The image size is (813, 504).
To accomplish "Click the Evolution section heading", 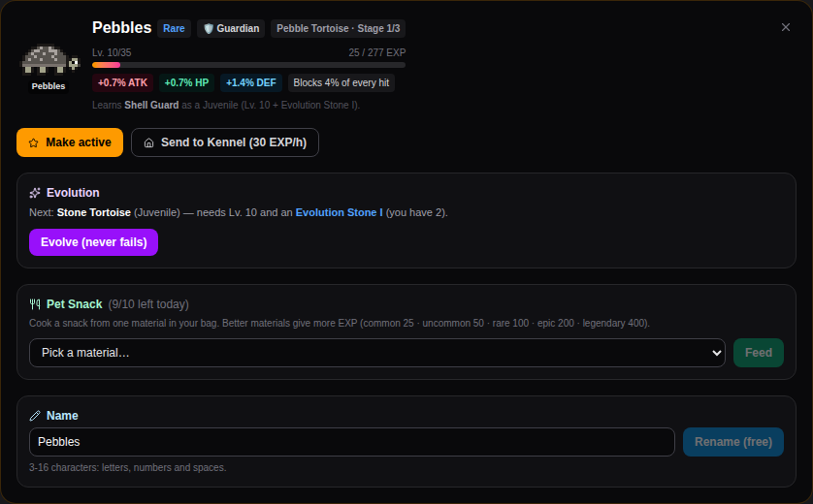I will [x=73, y=193].
